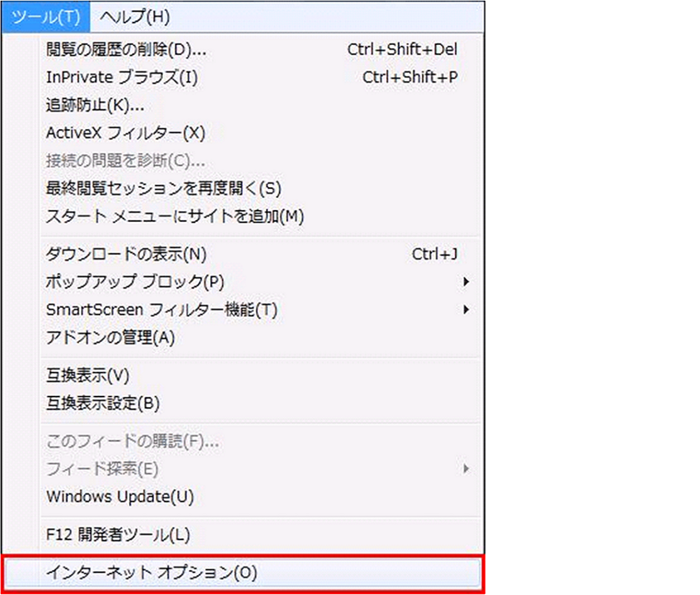The height and width of the screenshot is (595, 700).
Task: Expand the フィード探索 submenu arrow
Action: click(467, 468)
